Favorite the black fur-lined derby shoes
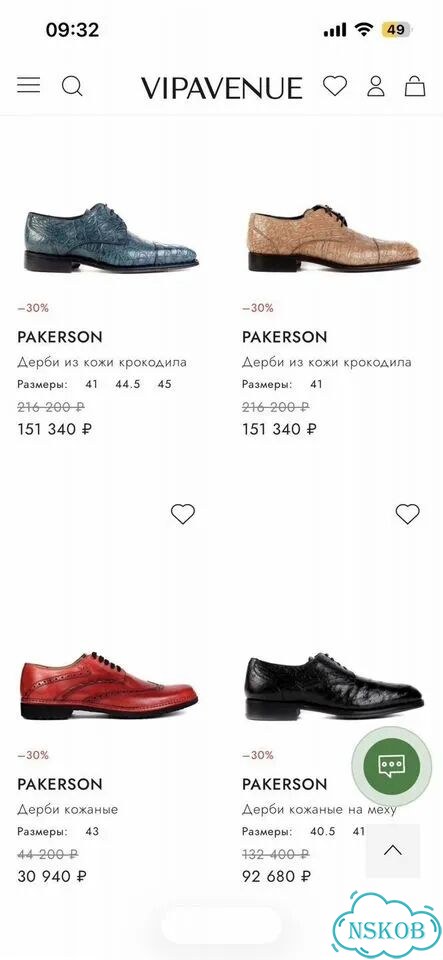 [x=408, y=514]
